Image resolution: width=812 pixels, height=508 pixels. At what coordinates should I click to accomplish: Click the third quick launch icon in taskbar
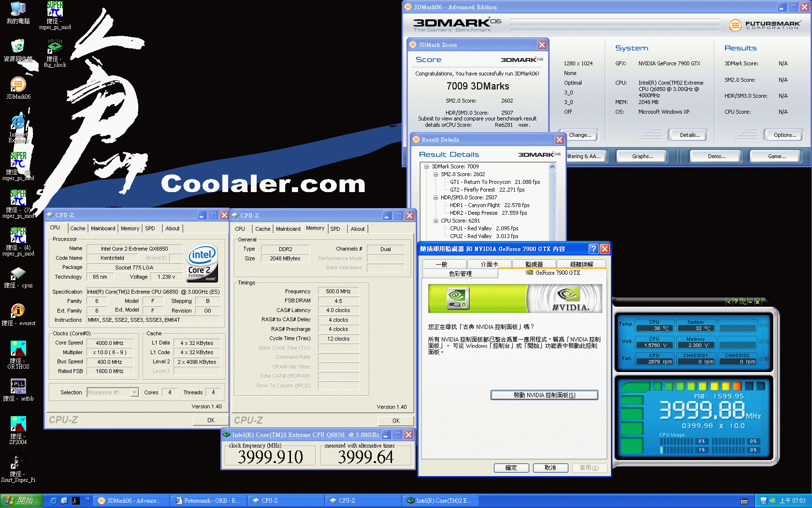[75, 501]
